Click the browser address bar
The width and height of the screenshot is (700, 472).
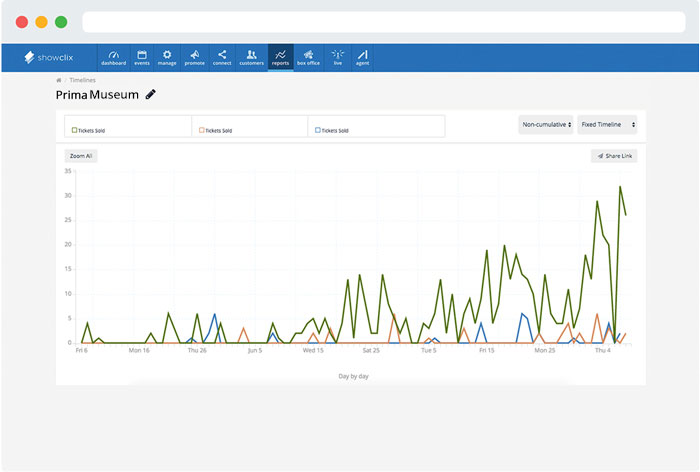(x=380, y=21)
